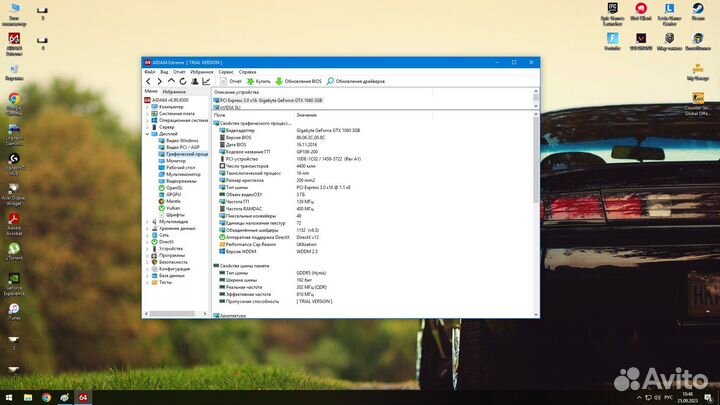Click the Тесты tree item
This screenshot has width=720, height=405.
click(162, 282)
